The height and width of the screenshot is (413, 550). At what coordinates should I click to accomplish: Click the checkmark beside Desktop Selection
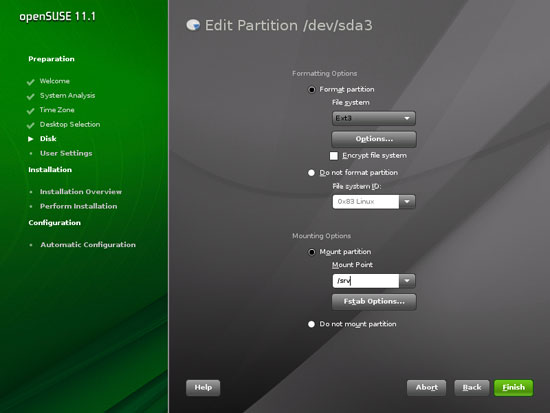[31, 125]
